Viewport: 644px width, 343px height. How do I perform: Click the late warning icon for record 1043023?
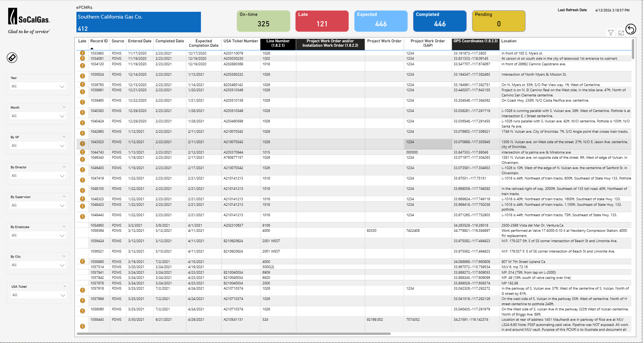[x=82, y=144]
